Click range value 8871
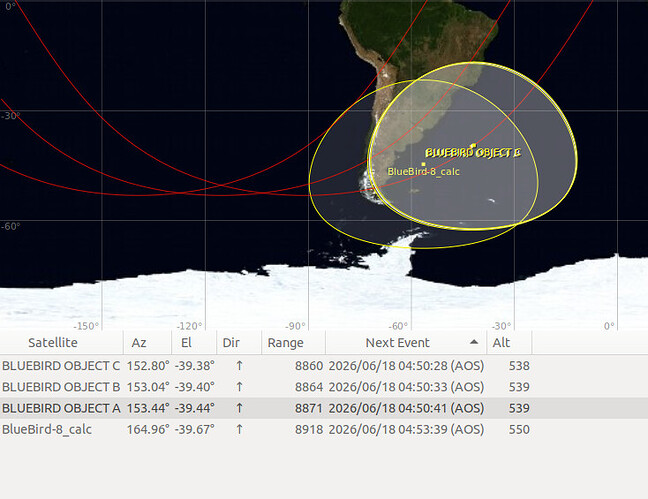This screenshot has height=499, width=648. 309,408
